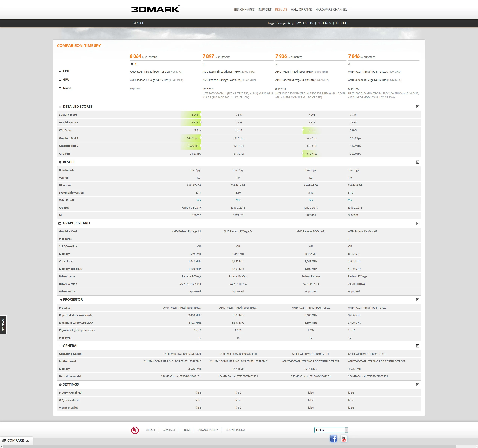Screen dimensions: 478x448
Task: Collapse the Processor section
Action: click(418, 300)
